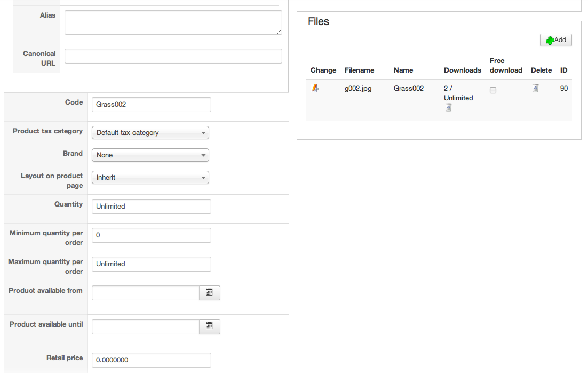This screenshot has width=588, height=373.
Task: Click the Retail price input field
Action: (x=151, y=360)
